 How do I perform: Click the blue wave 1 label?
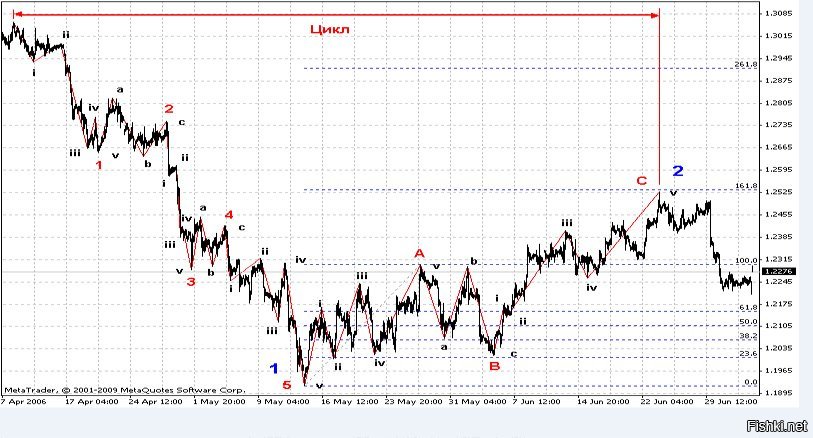pyautogui.click(x=274, y=368)
